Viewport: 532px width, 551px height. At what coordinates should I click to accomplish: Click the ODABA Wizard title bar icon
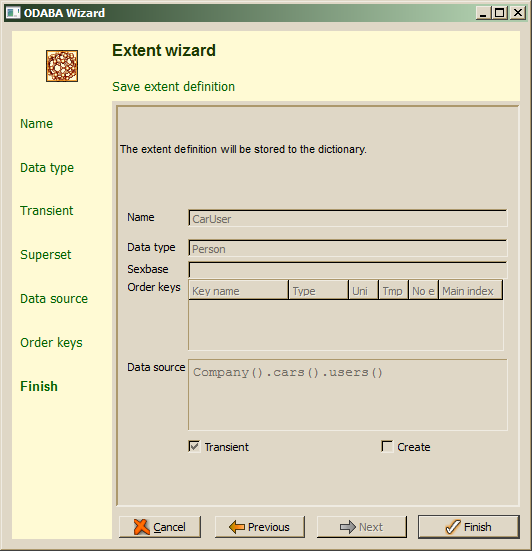(13, 13)
